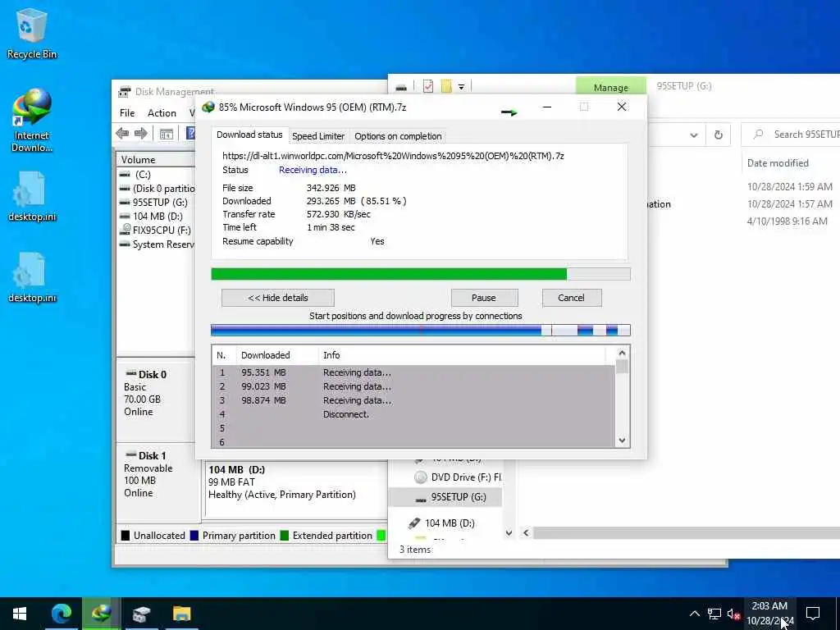Click the IDM globe icon in the download dialog title
This screenshot has width=840, height=630.
pos(208,107)
